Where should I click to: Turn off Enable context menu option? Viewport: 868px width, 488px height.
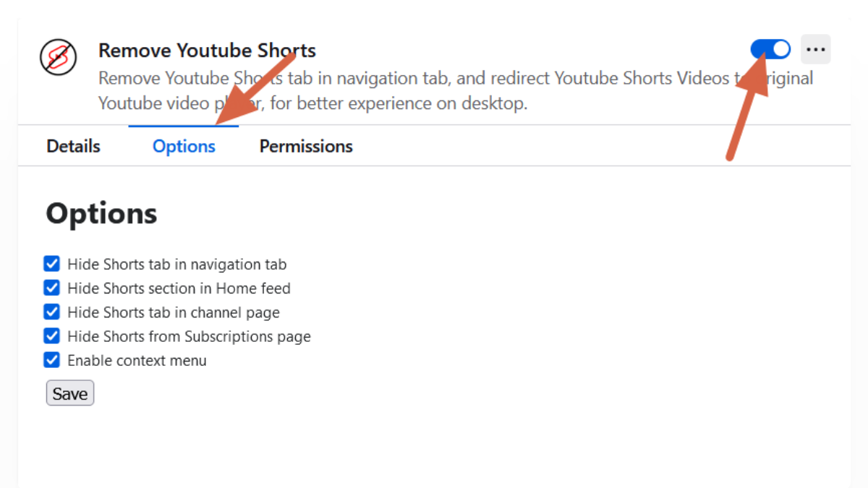(x=51, y=359)
